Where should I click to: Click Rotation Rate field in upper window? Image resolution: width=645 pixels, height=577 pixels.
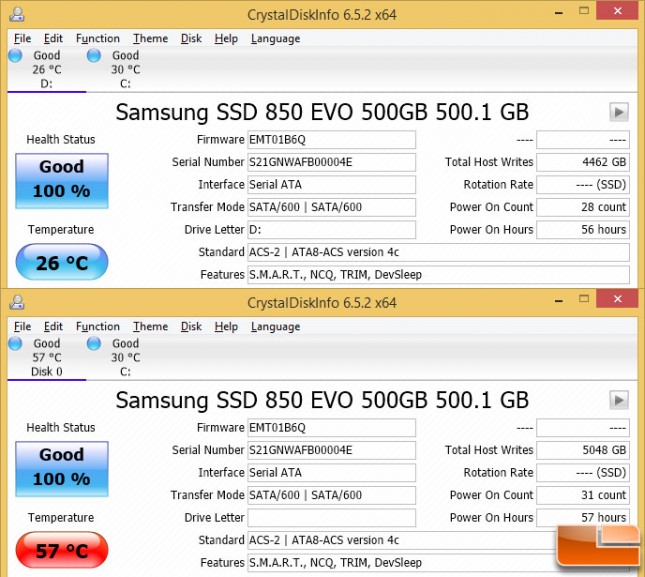click(583, 185)
